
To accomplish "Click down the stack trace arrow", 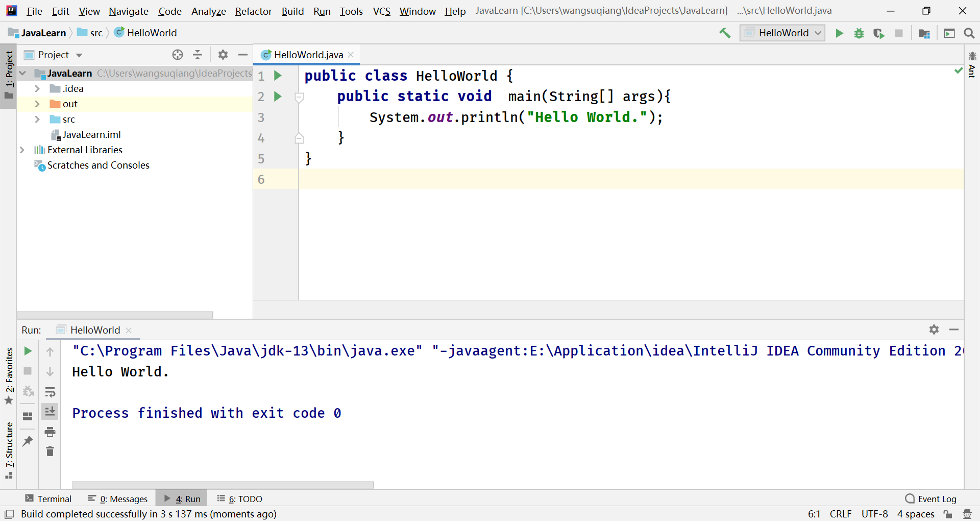I will (x=50, y=372).
